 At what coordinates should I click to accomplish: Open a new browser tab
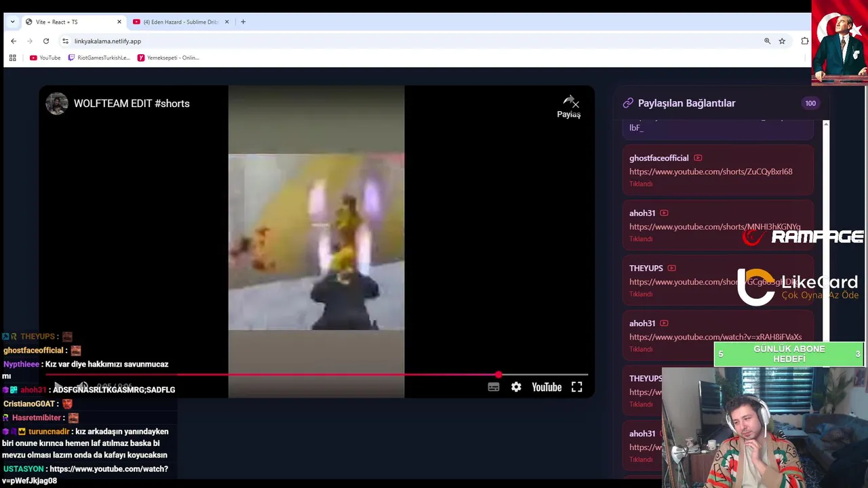(x=243, y=22)
